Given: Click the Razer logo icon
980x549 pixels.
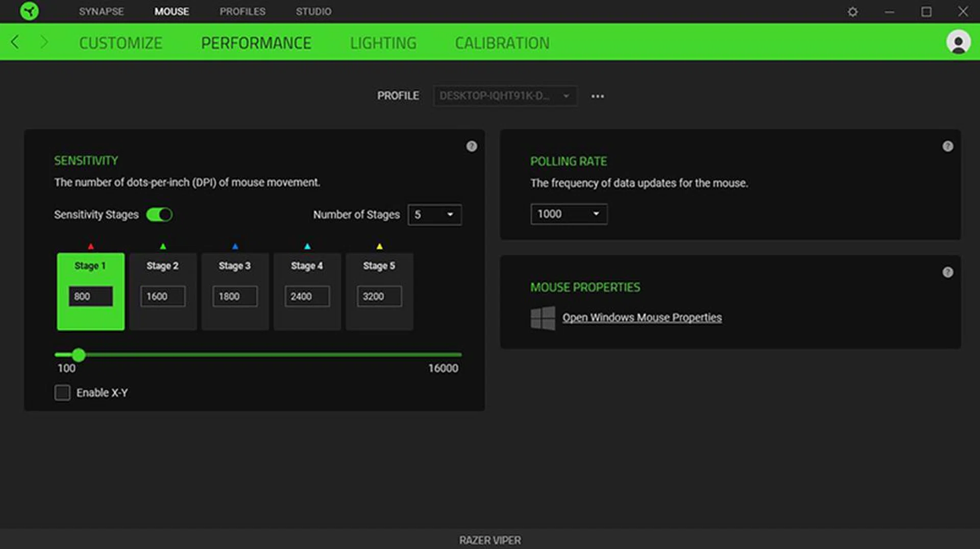Looking at the screenshot, I should [29, 11].
